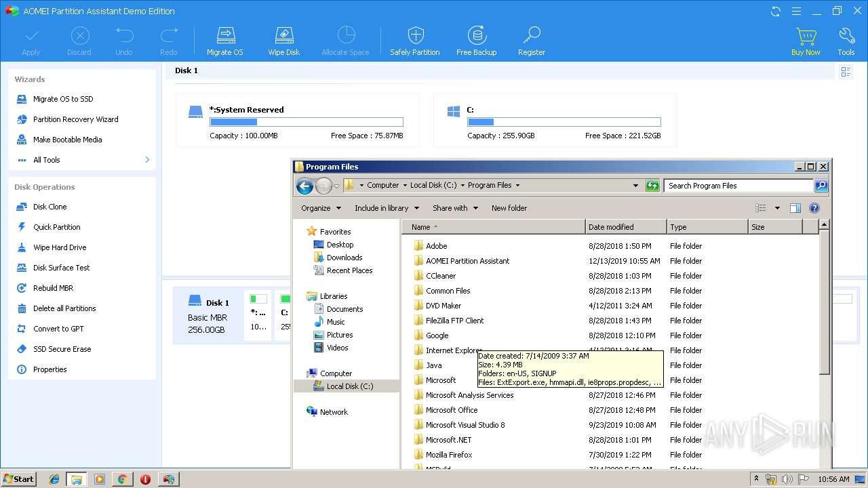This screenshot has width=868, height=488.
Task: Click Undo toolbar icon
Action: [x=124, y=41]
